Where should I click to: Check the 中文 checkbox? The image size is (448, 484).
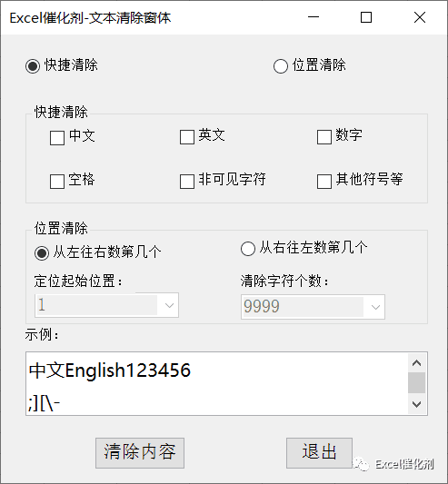tap(57, 138)
